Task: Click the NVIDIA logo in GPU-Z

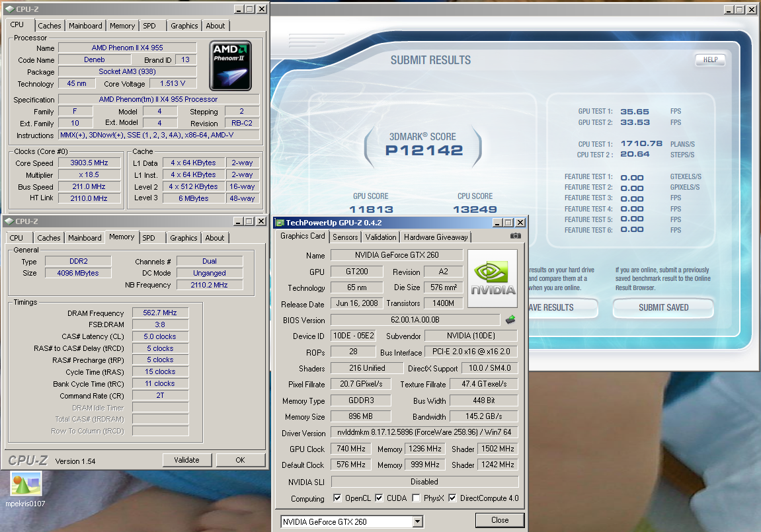Action: (x=492, y=278)
